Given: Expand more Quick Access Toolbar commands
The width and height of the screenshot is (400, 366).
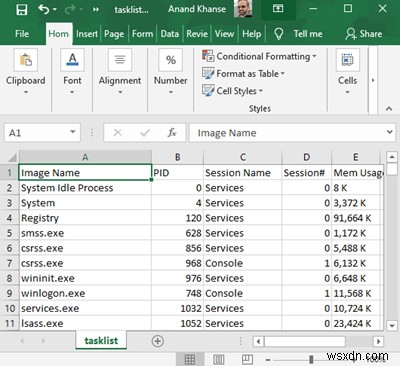Looking at the screenshot, I should (96, 9).
